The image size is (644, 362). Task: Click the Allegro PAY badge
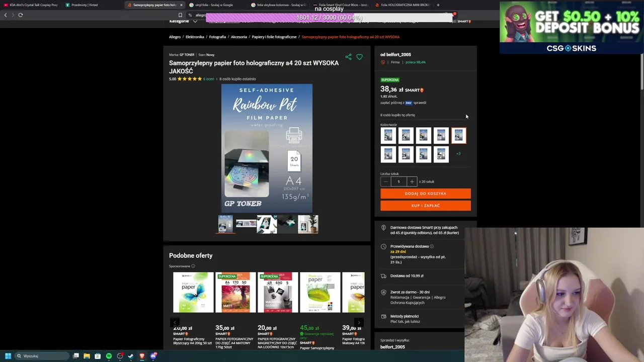pyautogui.click(x=409, y=103)
